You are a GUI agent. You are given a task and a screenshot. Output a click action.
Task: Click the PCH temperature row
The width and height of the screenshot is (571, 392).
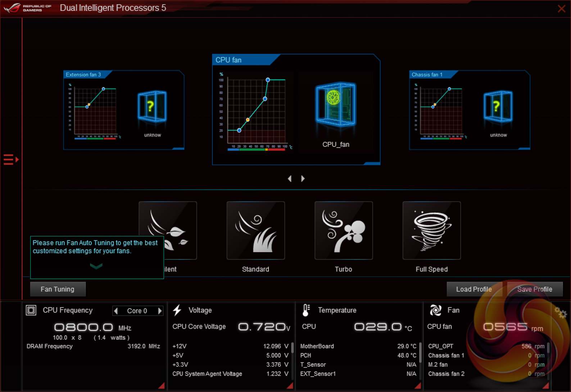point(358,355)
